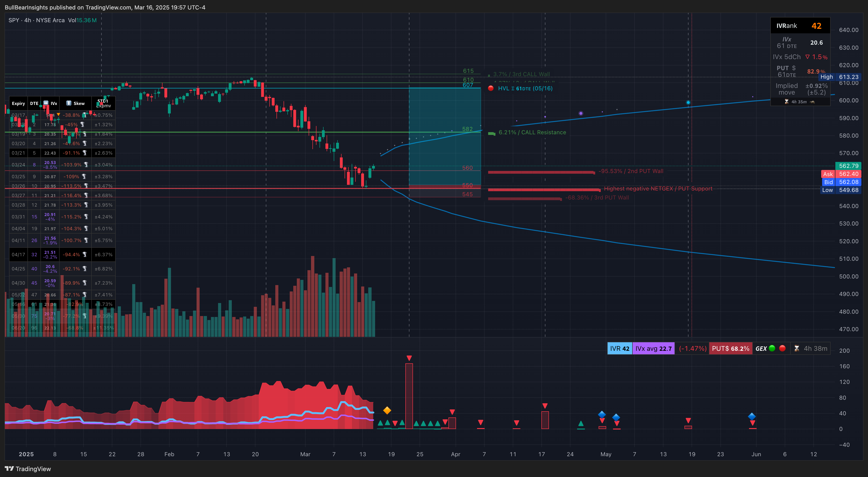The height and width of the screenshot is (477, 868).
Task: Click the 'Vol 15.36 M' volume legend
Action: (82, 20)
